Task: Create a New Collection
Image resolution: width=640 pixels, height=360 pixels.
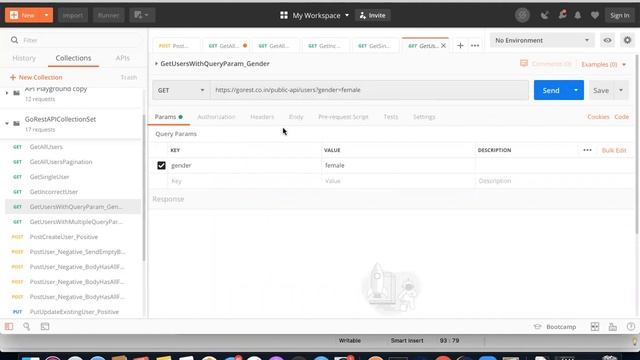Action: coord(36,77)
